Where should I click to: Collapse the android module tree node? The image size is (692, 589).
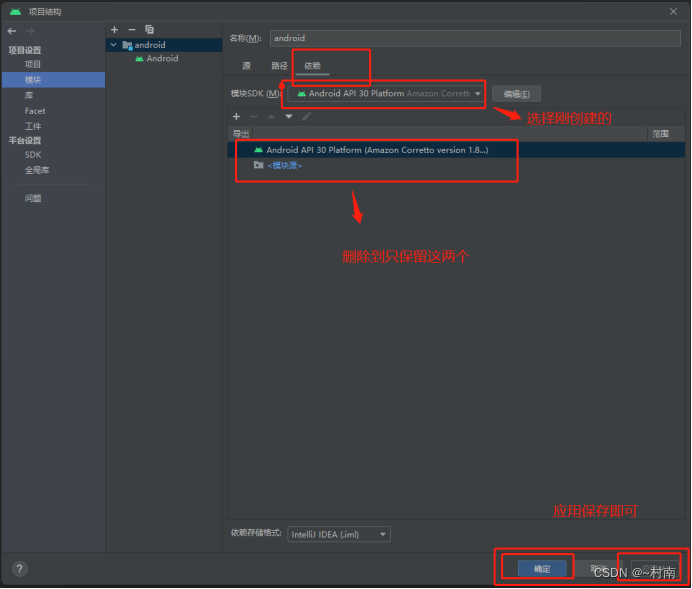tap(114, 45)
